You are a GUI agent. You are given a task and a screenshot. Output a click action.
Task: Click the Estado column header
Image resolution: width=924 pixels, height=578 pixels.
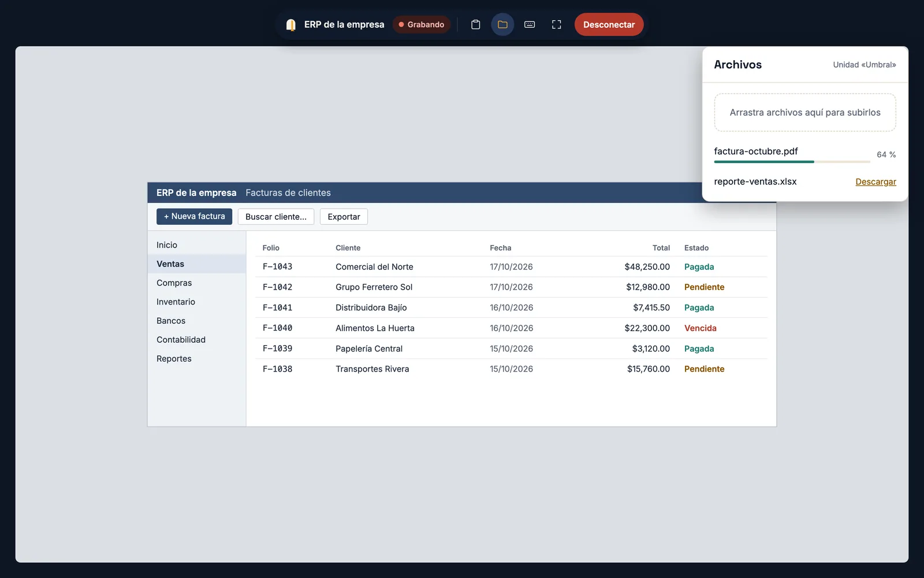(x=696, y=248)
